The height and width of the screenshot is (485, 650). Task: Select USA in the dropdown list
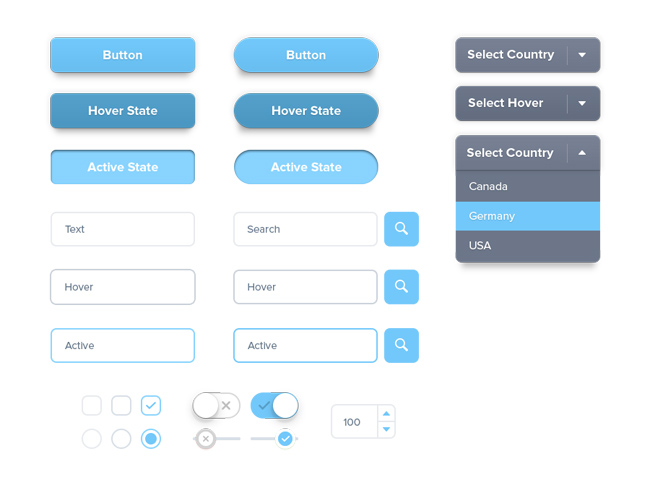[x=528, y=245]
